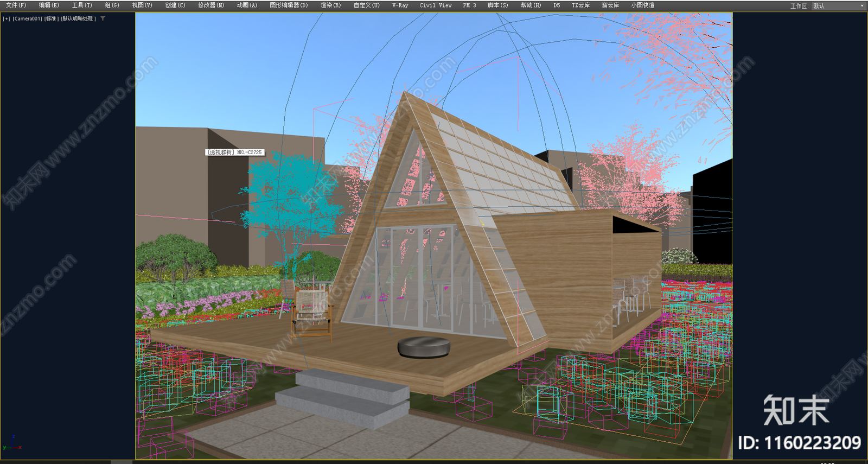Click the [Camera001] viewport label
The width and height of the screenshot is (868, 464).
coord(27,18)
